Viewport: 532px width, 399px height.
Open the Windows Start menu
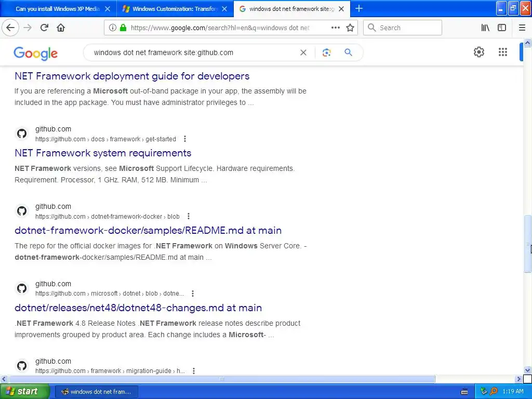25,392
